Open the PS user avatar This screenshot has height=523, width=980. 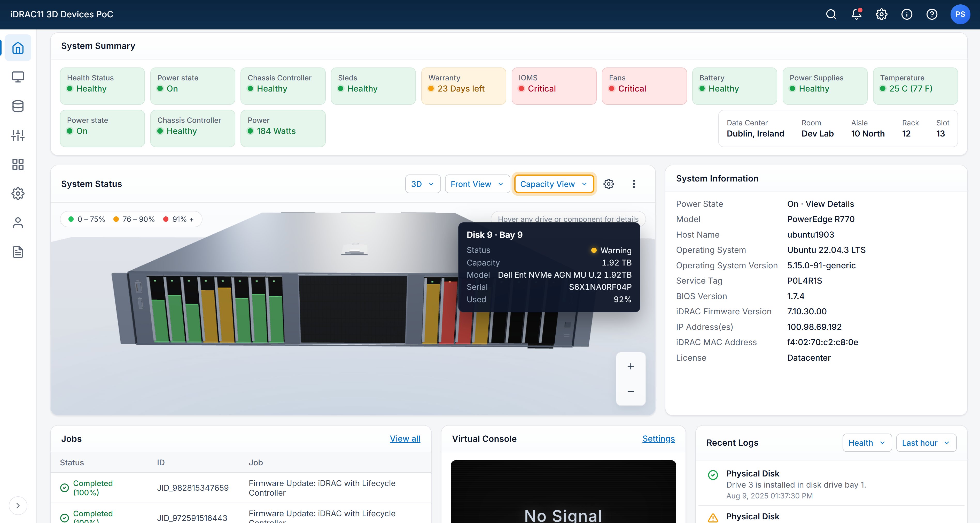[x=960, y=14]
